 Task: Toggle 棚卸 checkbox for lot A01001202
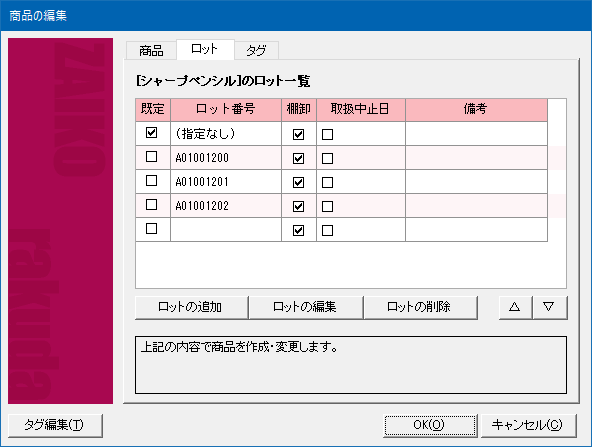[x=298, y=206]
